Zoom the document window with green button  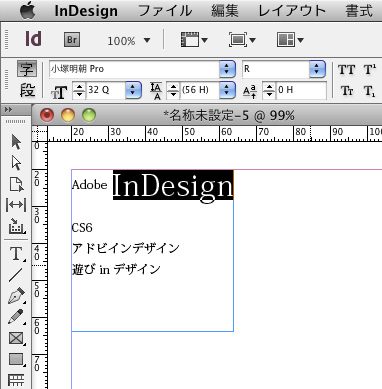coord(89,115)
